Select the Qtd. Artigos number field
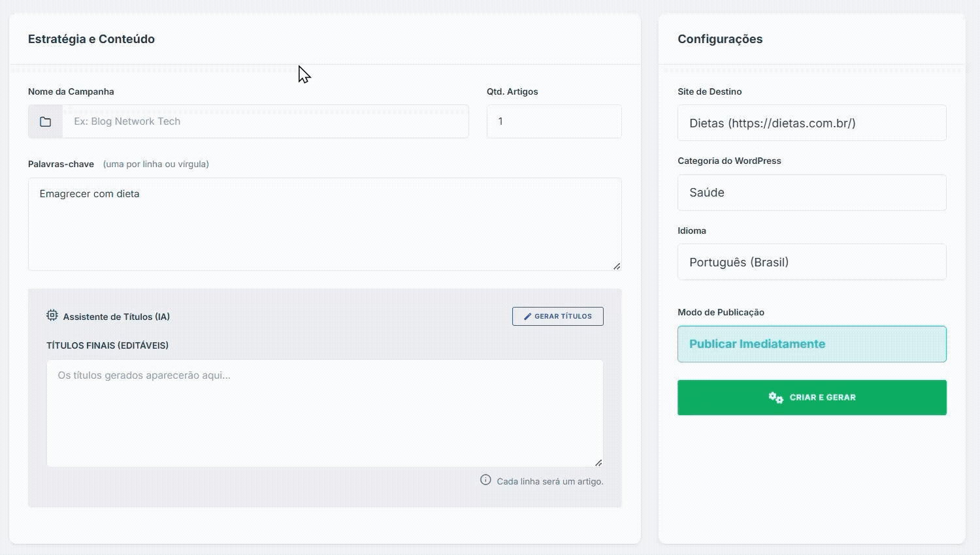980x555 pixels. point(553,121)
